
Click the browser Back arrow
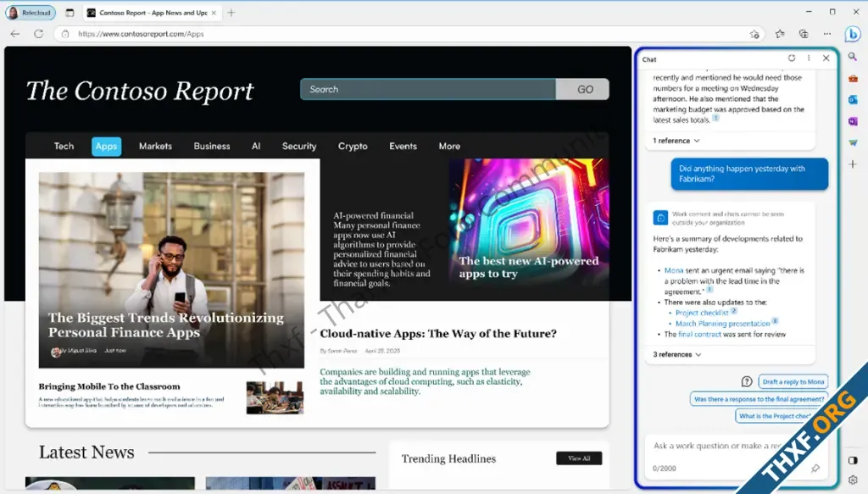tap(15, 34)
